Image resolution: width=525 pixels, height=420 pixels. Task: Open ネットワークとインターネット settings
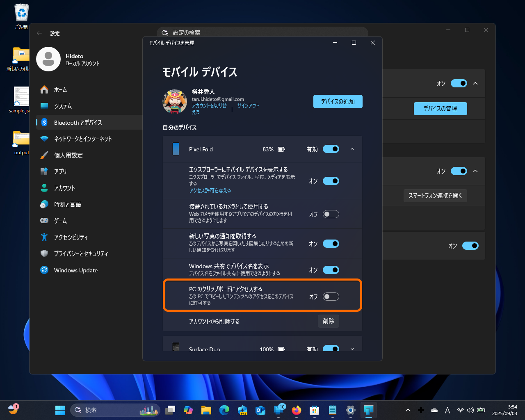click(x=83, y=139)
